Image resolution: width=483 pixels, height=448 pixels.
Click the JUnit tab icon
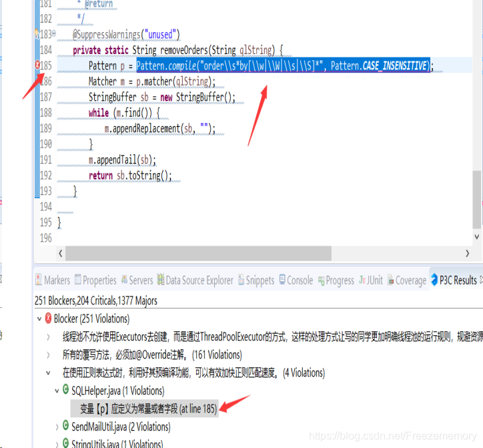coord(362,280)
